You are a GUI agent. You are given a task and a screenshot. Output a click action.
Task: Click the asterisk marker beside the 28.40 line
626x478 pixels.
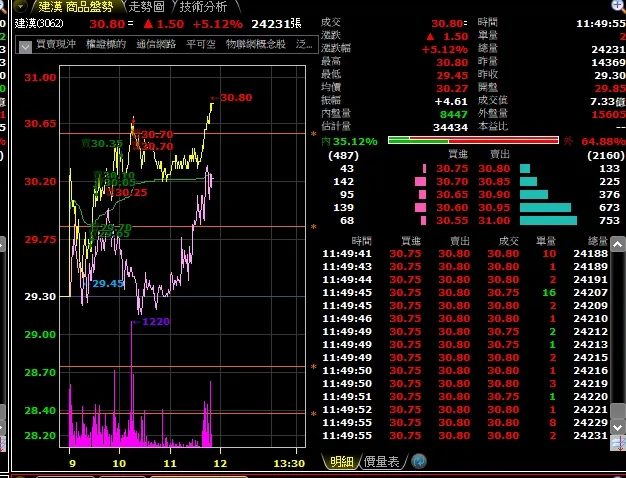point(314,415)
